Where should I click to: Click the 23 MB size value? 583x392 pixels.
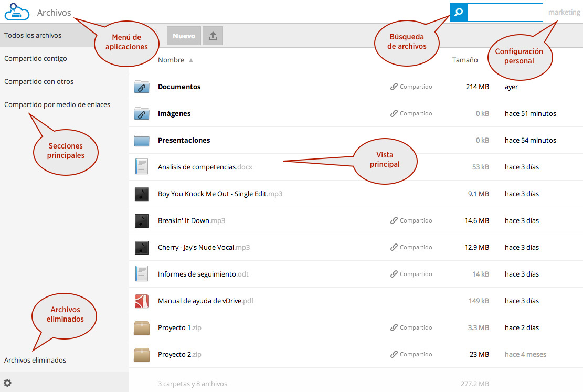(x=479, y=354)
